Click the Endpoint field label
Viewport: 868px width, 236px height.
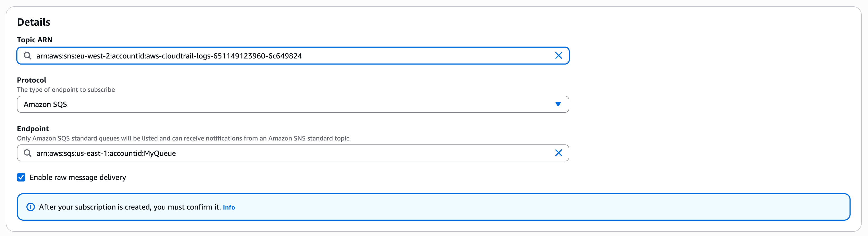click(33, 129)
